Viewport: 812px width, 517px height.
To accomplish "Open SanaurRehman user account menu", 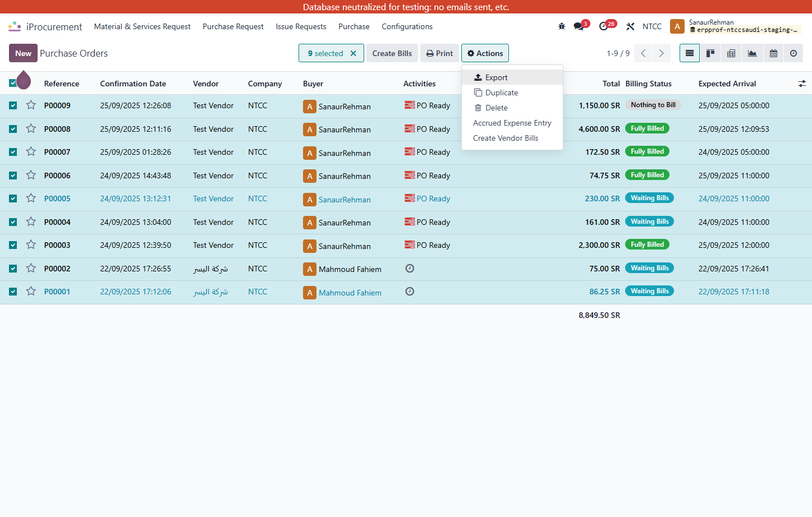I will point(736,26).
